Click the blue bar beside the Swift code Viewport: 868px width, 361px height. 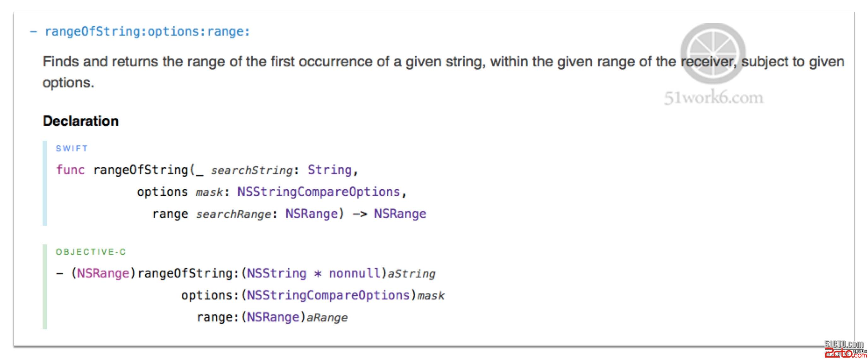pyautogui.click(x=45, y=183)
